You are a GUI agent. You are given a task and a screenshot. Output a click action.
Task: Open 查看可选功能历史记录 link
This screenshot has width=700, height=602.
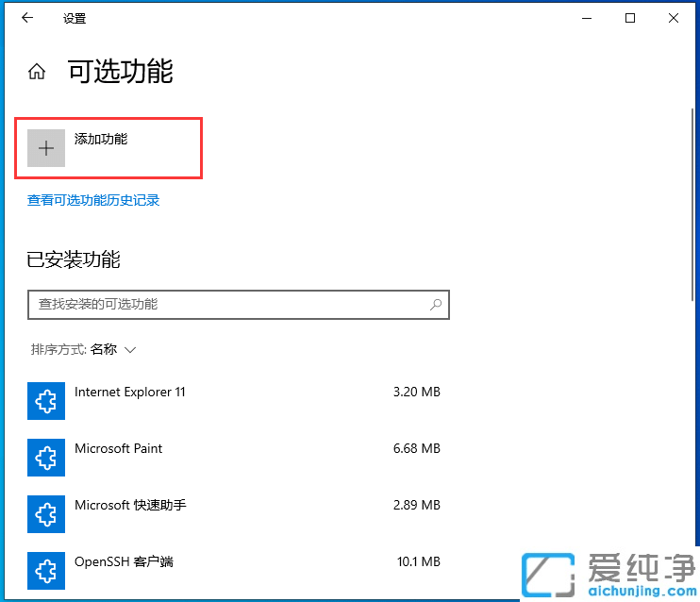93,200
